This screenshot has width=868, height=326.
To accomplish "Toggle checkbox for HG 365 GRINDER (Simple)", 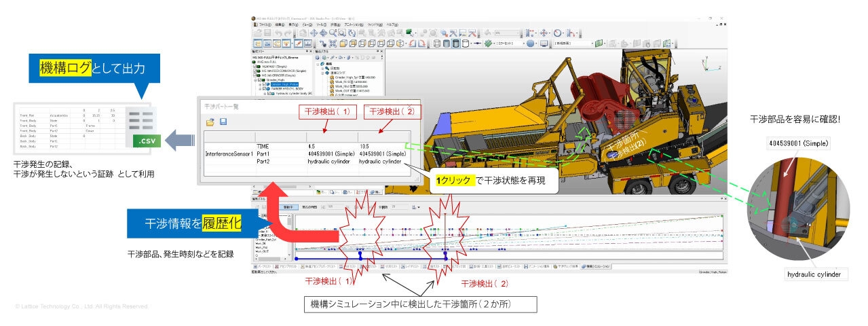I will (x=254, y=75).
